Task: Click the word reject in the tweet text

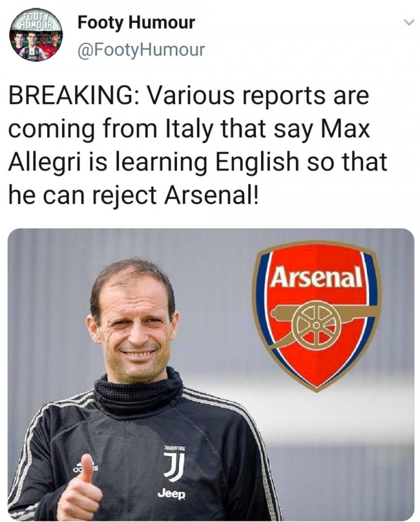Action: [126, 196]
